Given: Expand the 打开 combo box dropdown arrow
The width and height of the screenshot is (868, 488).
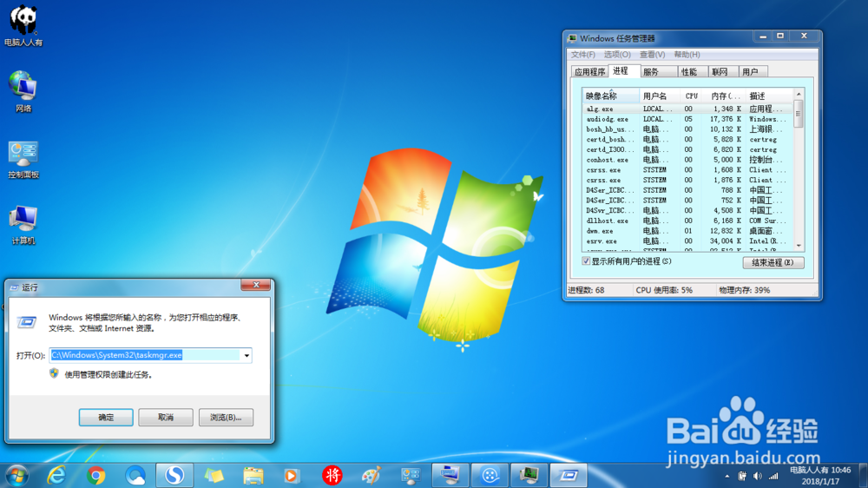Looking at the screenshot, I should point(247,355).
